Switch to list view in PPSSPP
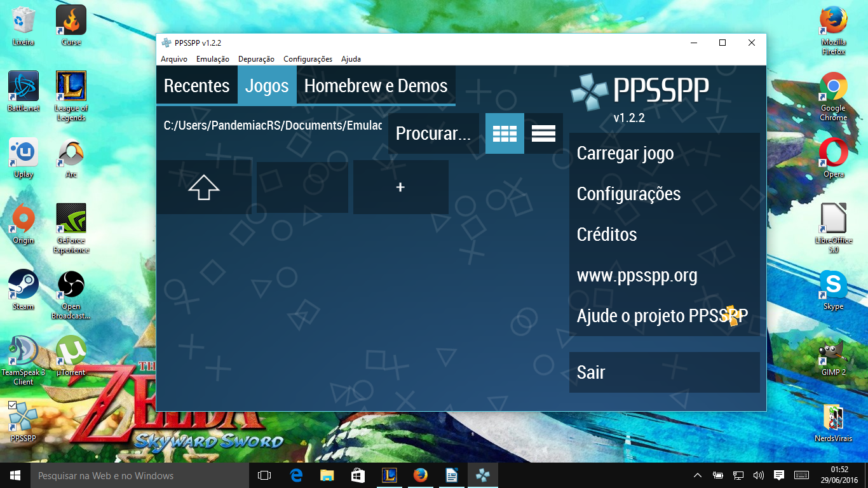Screen dimensions: 868x488 pos(543,133)
